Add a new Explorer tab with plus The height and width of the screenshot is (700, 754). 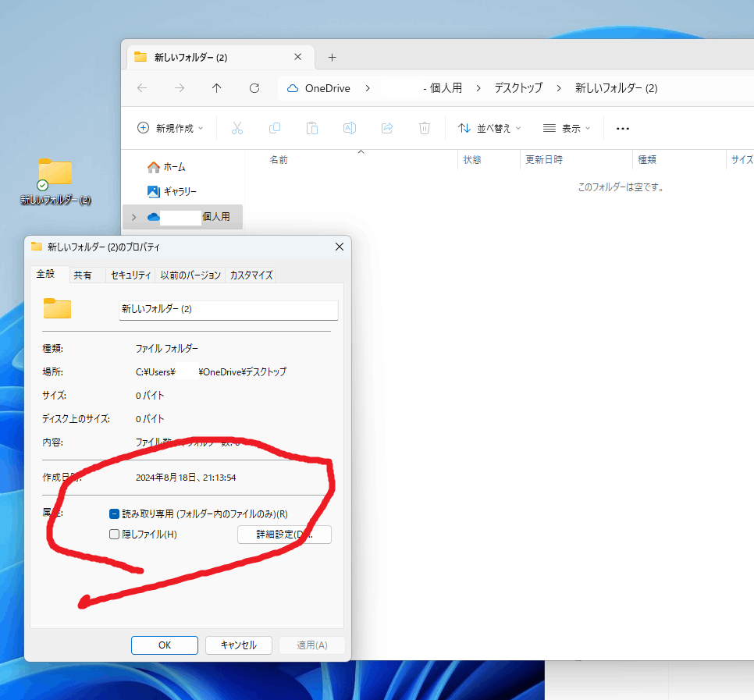[x=332, y=57]
